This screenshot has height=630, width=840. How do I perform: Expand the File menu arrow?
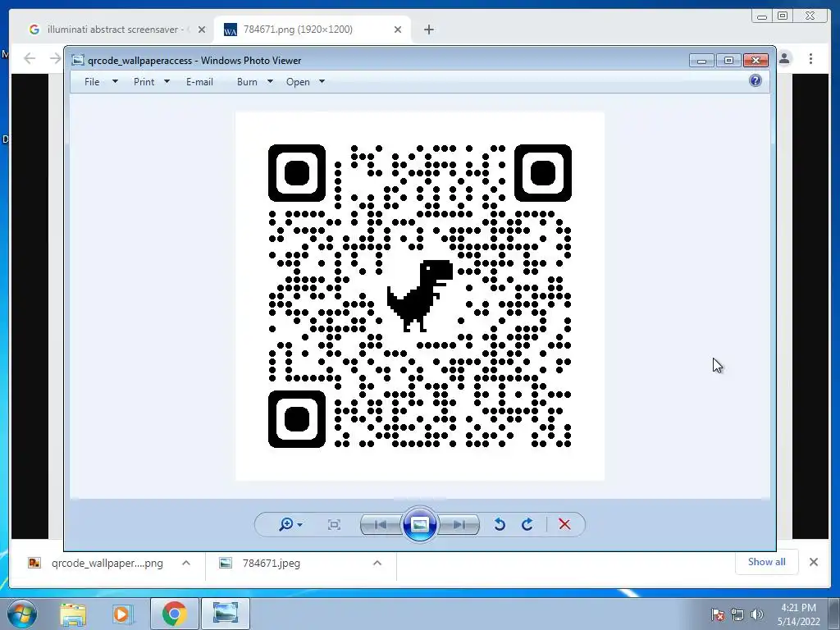tap(115, 81)
